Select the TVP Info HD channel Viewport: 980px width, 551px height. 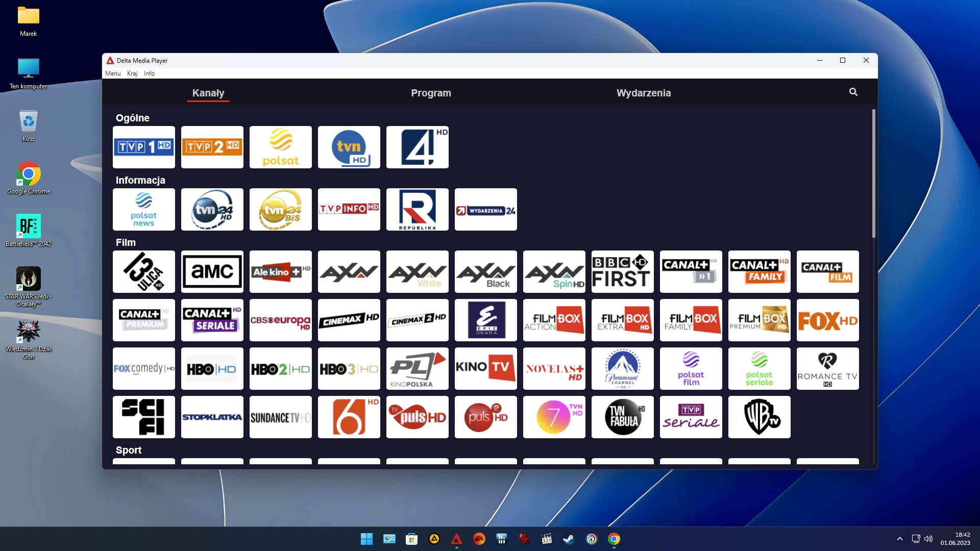pos(349,209)
